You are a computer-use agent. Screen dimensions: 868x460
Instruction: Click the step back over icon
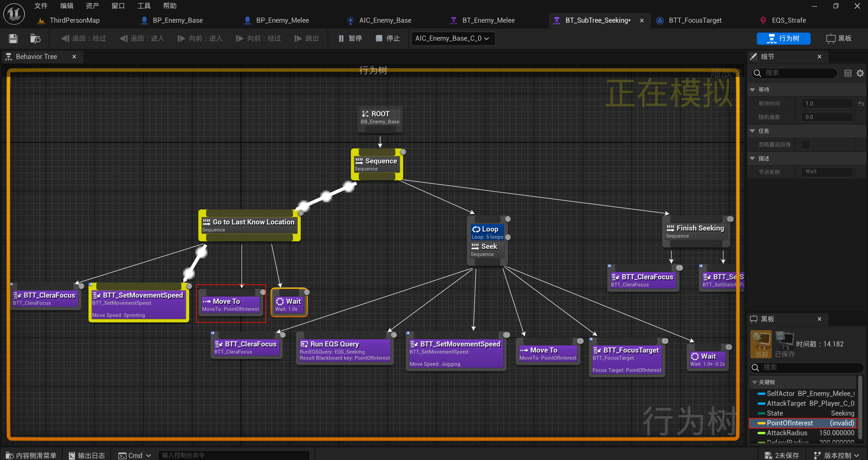[65, 39]
